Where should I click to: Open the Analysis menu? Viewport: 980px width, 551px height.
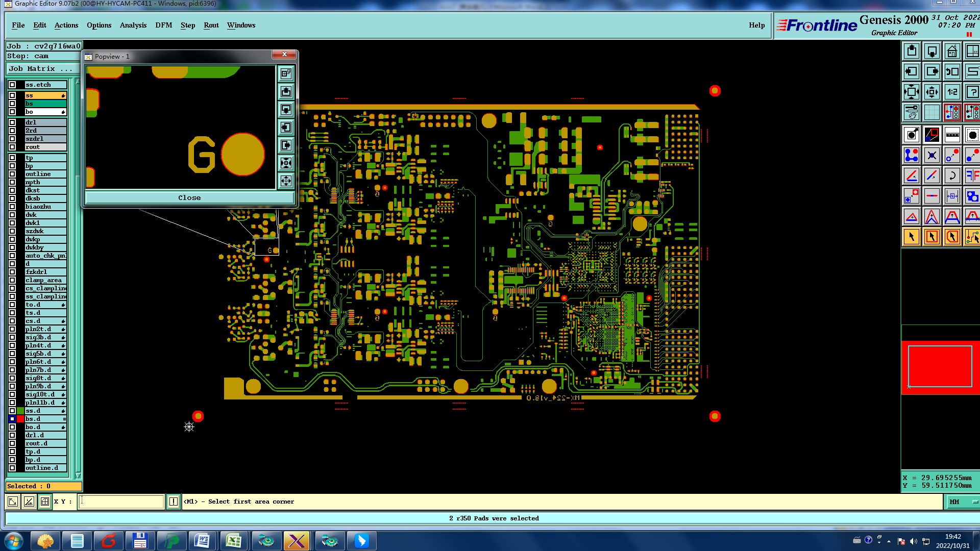coord(133,25)
